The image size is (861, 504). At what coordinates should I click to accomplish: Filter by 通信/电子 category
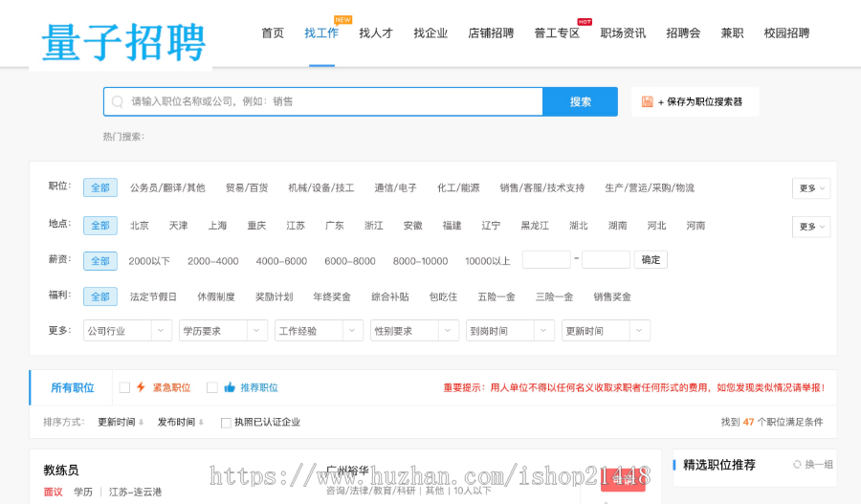[x=395, y=187]
